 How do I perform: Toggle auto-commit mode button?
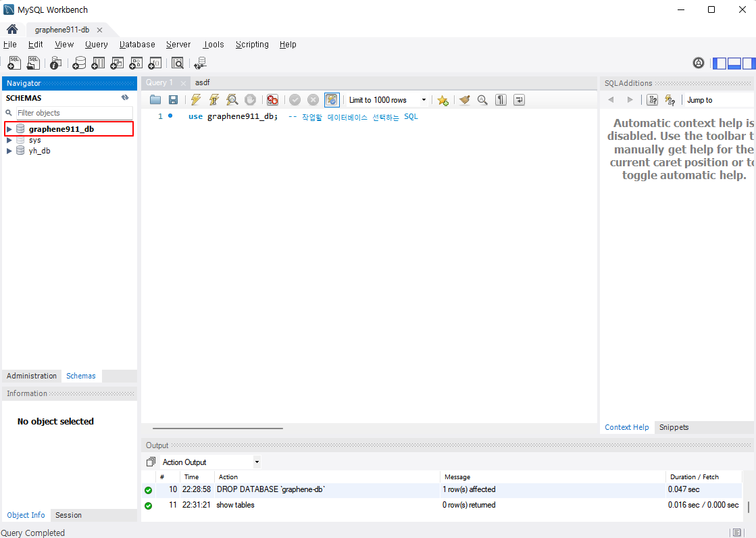pyautogui.click(x=332, y=100)
